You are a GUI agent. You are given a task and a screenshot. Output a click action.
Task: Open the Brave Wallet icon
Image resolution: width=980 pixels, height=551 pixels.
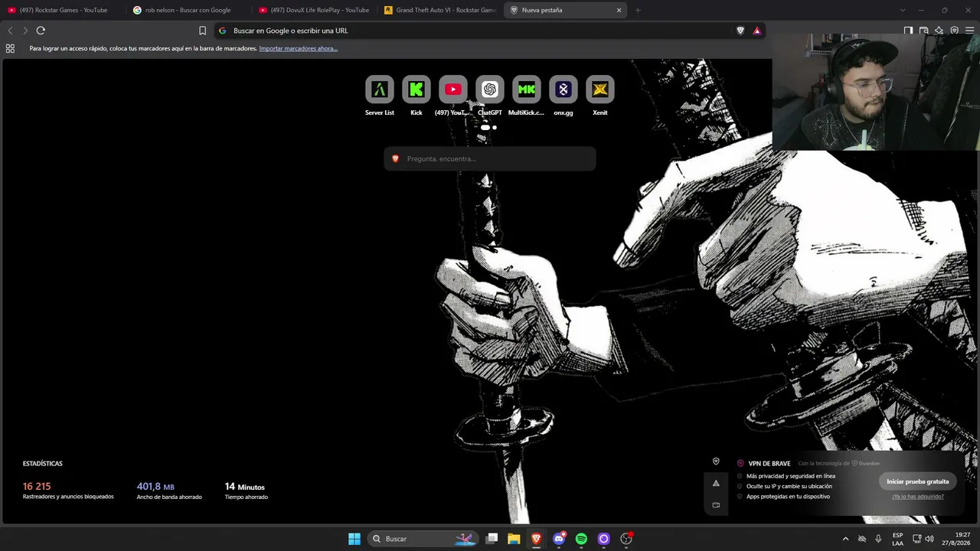coord(923,31)
